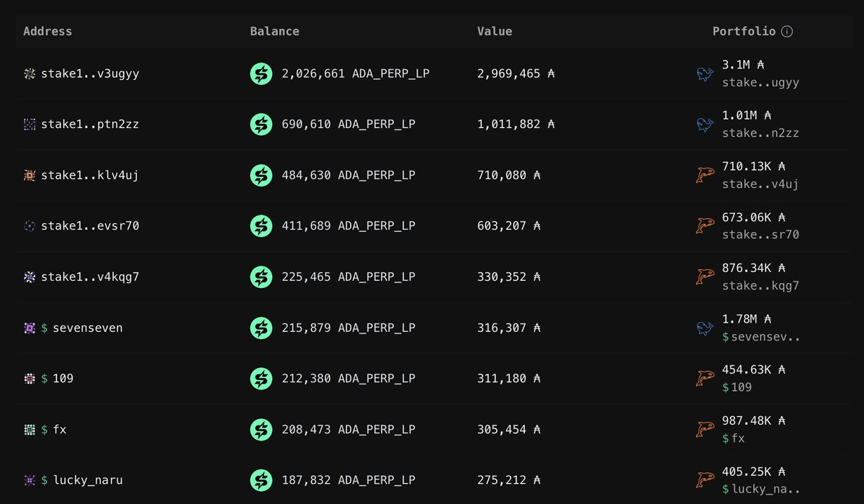Click the whale icon on the sevenseven portfolio row
864x504 pixels.
coord(704,328)
